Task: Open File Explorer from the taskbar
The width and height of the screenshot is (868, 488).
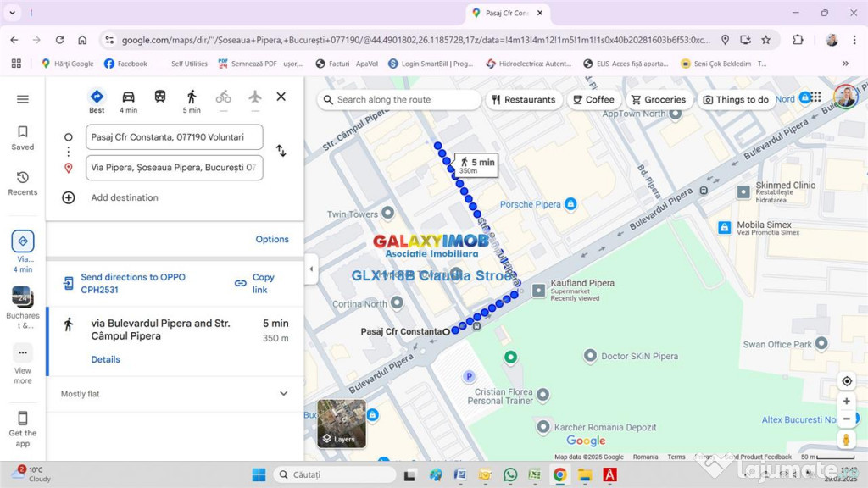Action: tap(585, 474)
